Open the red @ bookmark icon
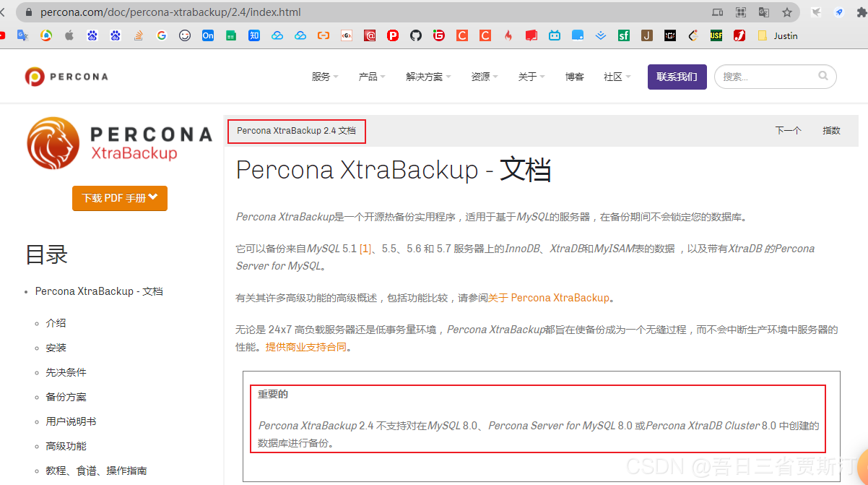 [x=370, y=35]
